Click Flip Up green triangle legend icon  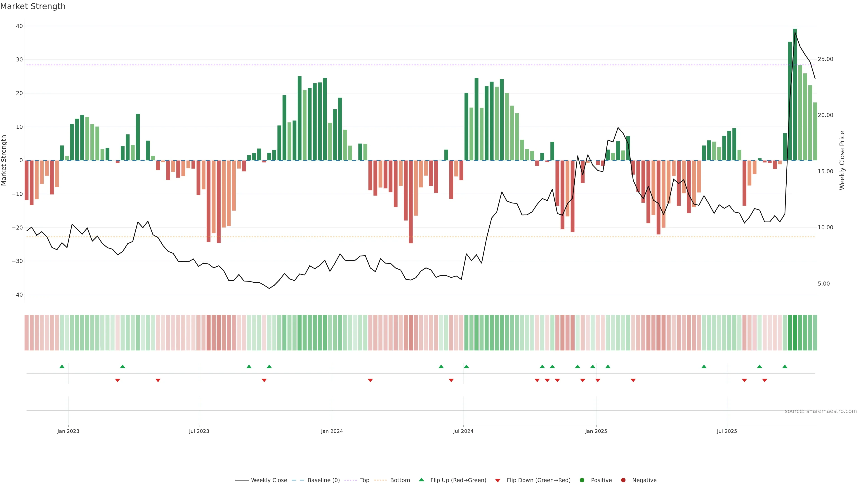(421, 480)
